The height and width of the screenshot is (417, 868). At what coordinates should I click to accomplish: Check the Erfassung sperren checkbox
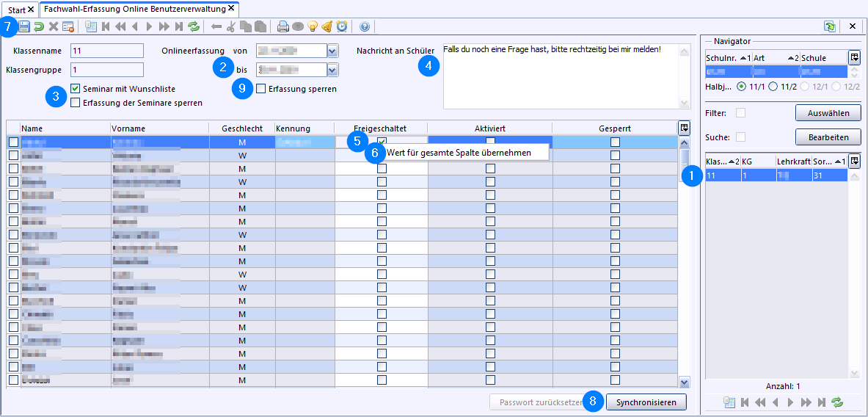[261, 89]
